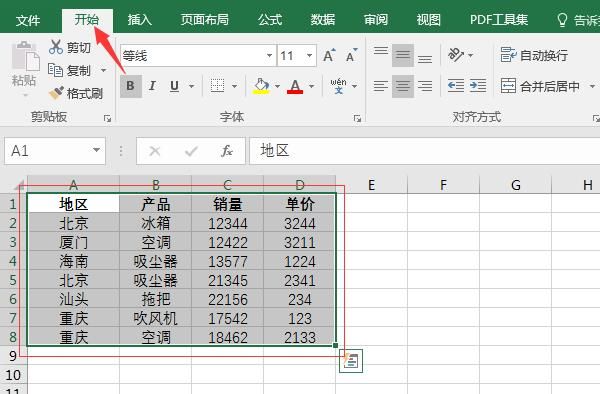Expand the fill color palette arrow
Screen dimensions: 600x394
tap(277, 86)
